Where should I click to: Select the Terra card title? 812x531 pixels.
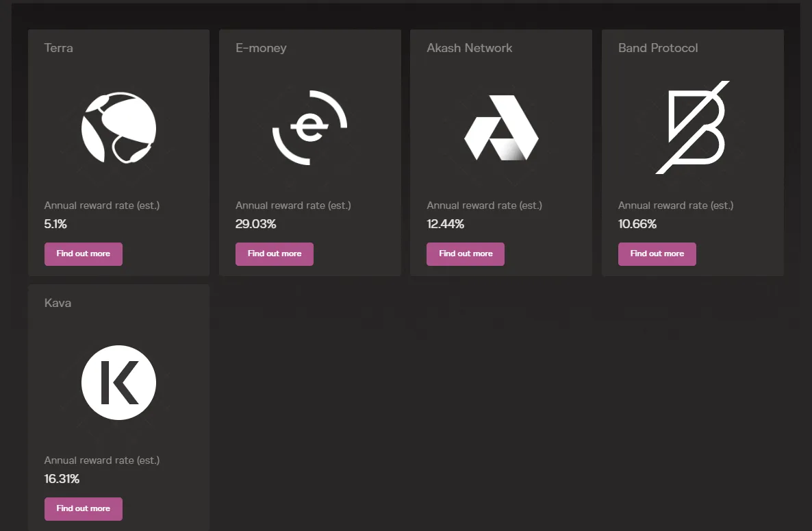(58, 48)
